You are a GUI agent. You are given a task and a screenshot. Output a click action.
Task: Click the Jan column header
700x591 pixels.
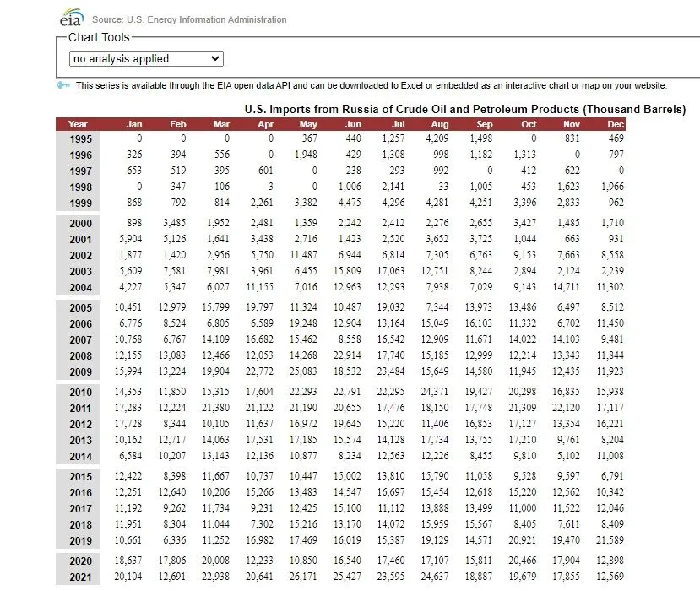pyautogui.click(x=133, y=124)
